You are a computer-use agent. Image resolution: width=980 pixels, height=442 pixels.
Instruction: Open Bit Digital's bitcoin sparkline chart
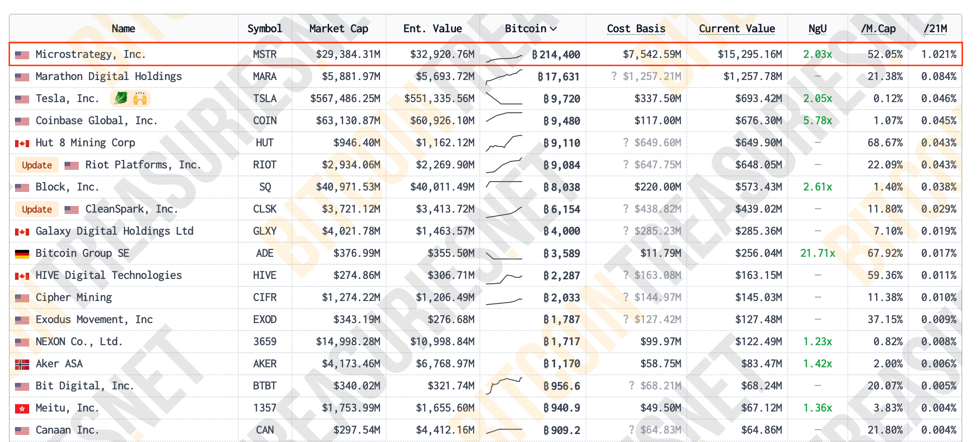[504, 385]
